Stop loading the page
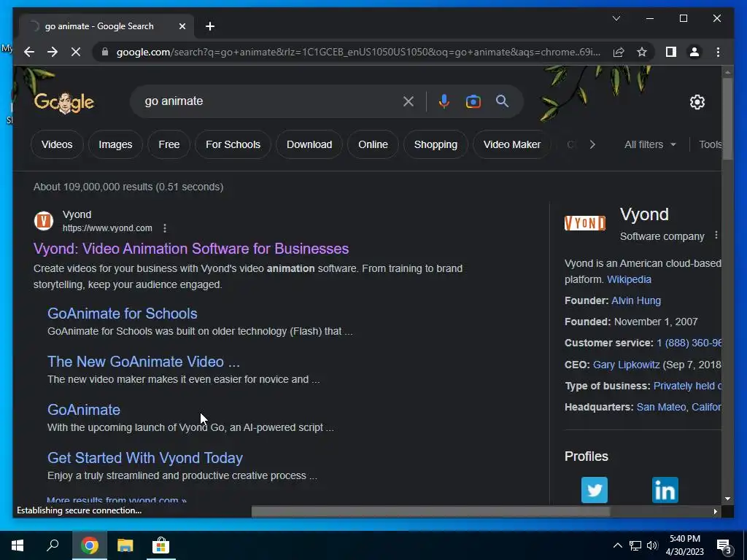This screenshot has height=560, width=747. (x=76, y=52)
